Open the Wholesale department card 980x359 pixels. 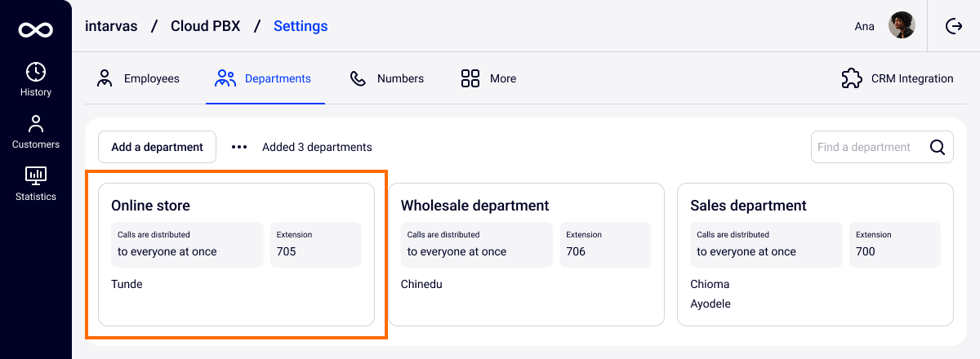(x=526, y=254)
